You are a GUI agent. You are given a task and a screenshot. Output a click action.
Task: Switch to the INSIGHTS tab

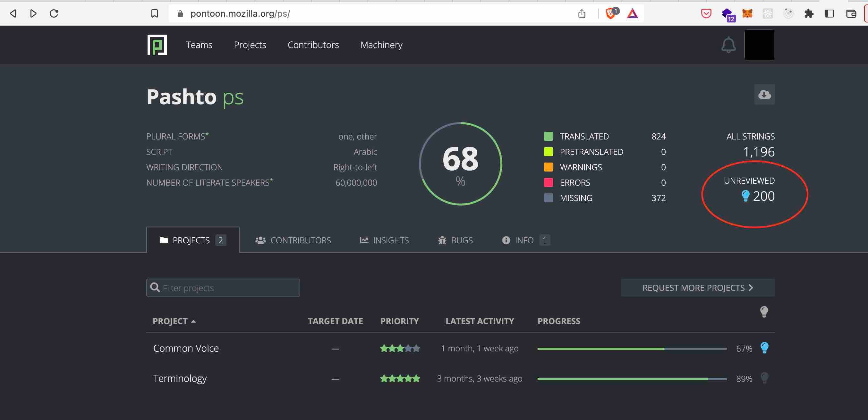click(x=384, y=240)
